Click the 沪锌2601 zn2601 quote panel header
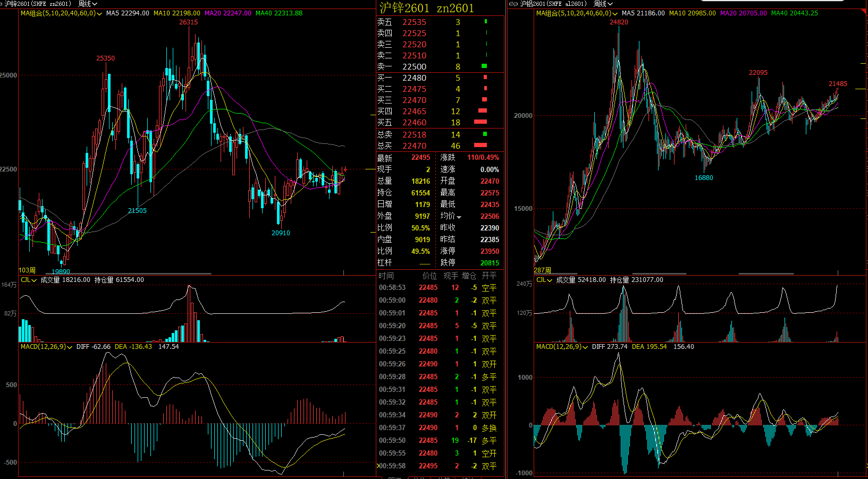Viewport: 868px width, 479px height. (426, 8)
